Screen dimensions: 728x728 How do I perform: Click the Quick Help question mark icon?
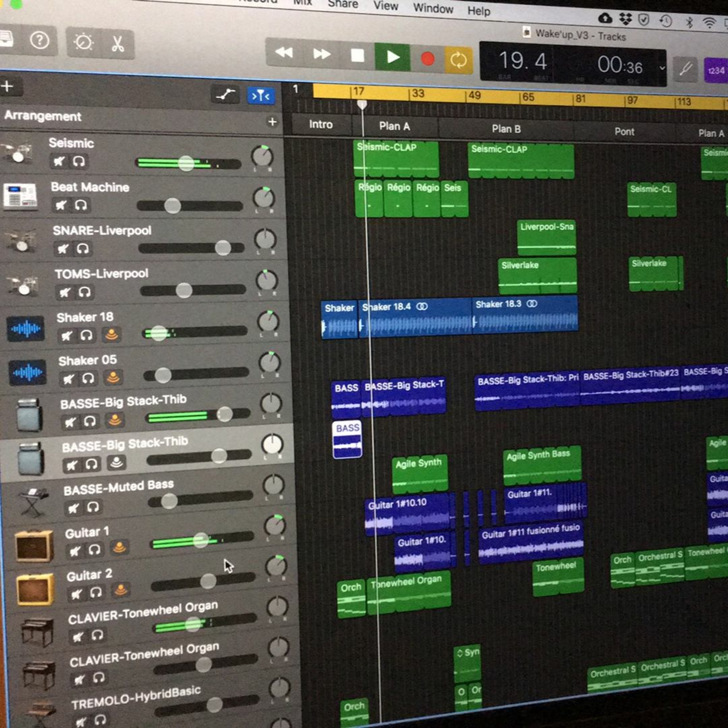coord(40,40)
